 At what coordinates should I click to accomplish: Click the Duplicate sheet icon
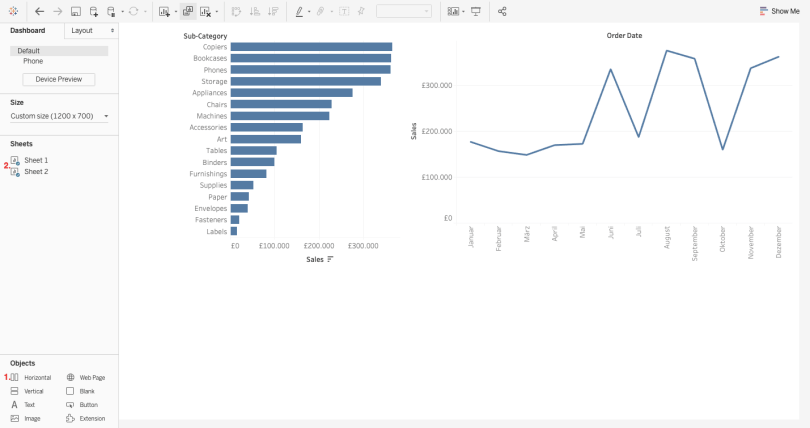(x=188, y=11)
